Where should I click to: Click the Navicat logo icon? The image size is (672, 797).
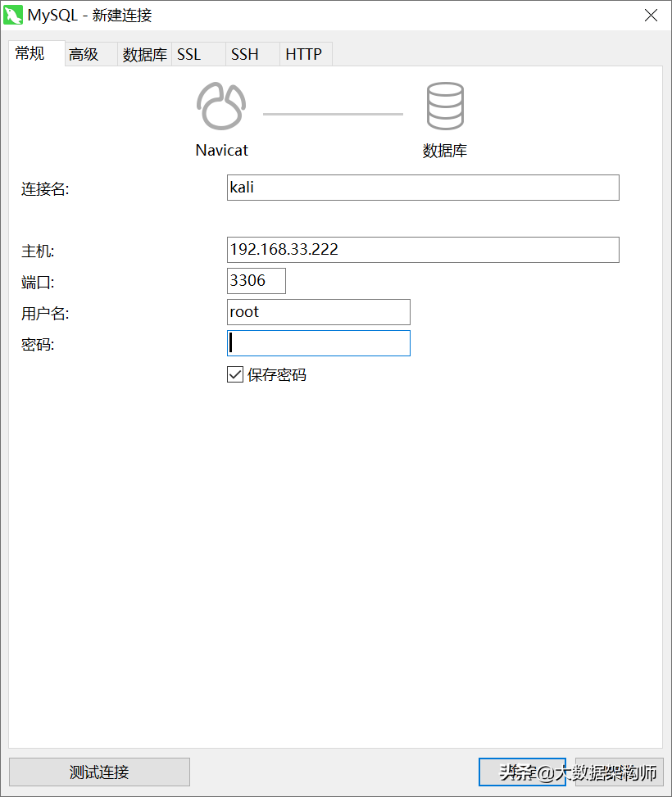click(221, 106)
